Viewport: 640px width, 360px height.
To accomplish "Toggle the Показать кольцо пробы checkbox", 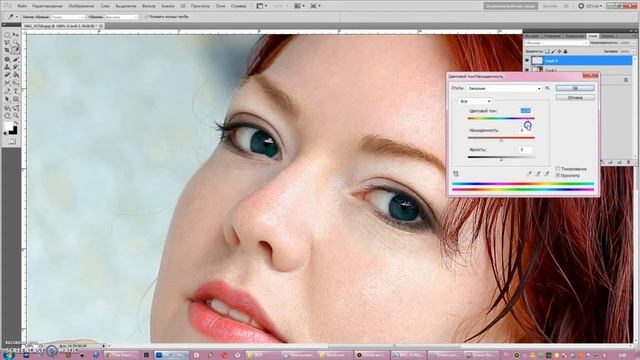I will coord(146,17).
